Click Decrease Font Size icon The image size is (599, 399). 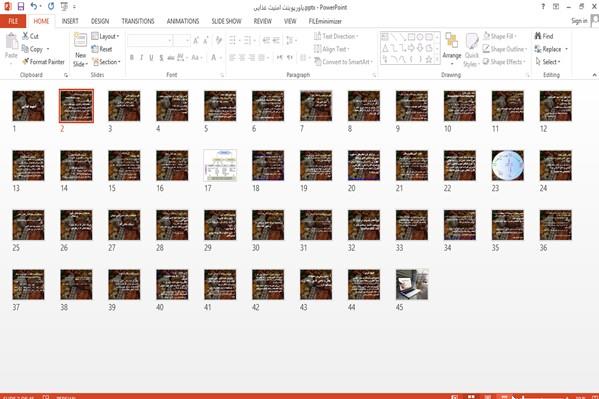pyautogui.click(x=206, y=40)
